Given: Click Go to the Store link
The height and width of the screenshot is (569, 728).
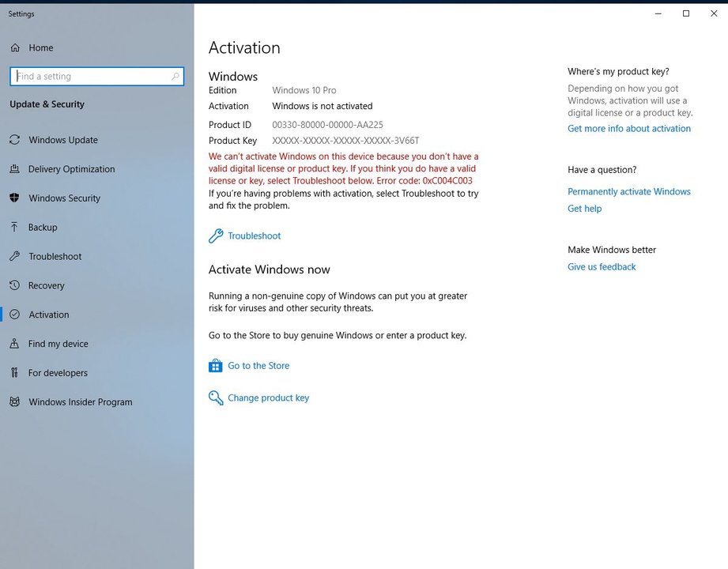Looking at the screenshot, I should (x=258, y=366).
